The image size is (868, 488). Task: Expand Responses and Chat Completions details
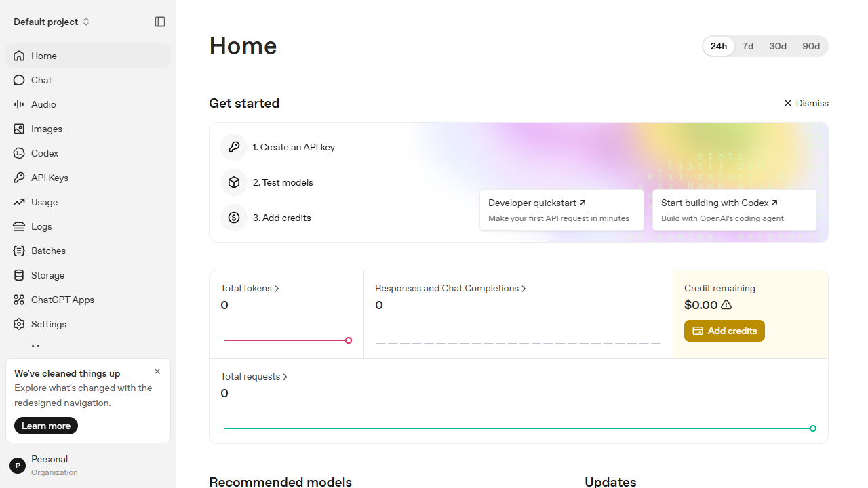point(451,288)
